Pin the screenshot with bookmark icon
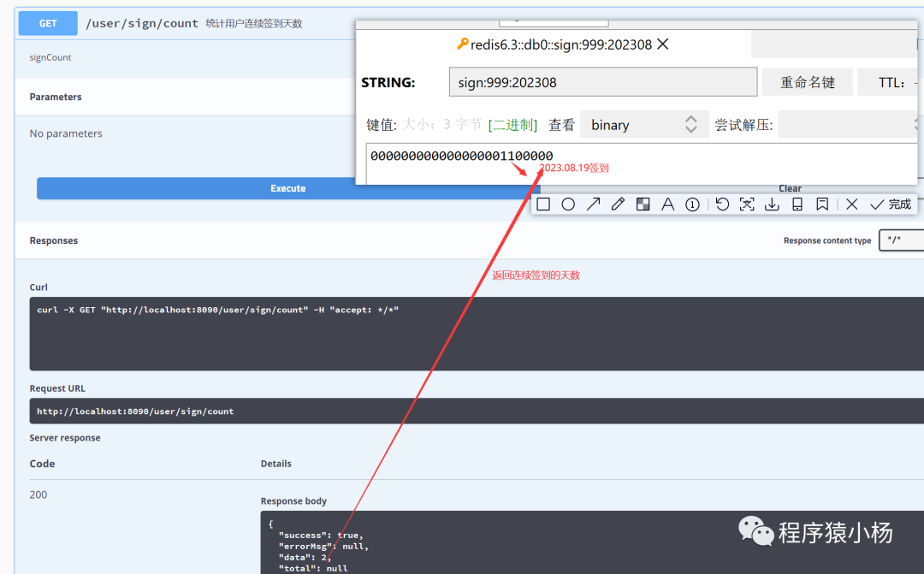Viewport: 924px width, 574px height. click(822, 204)
